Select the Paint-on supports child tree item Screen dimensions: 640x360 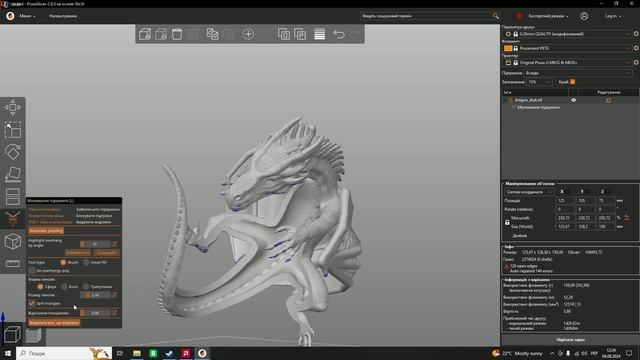click(538, 107)
